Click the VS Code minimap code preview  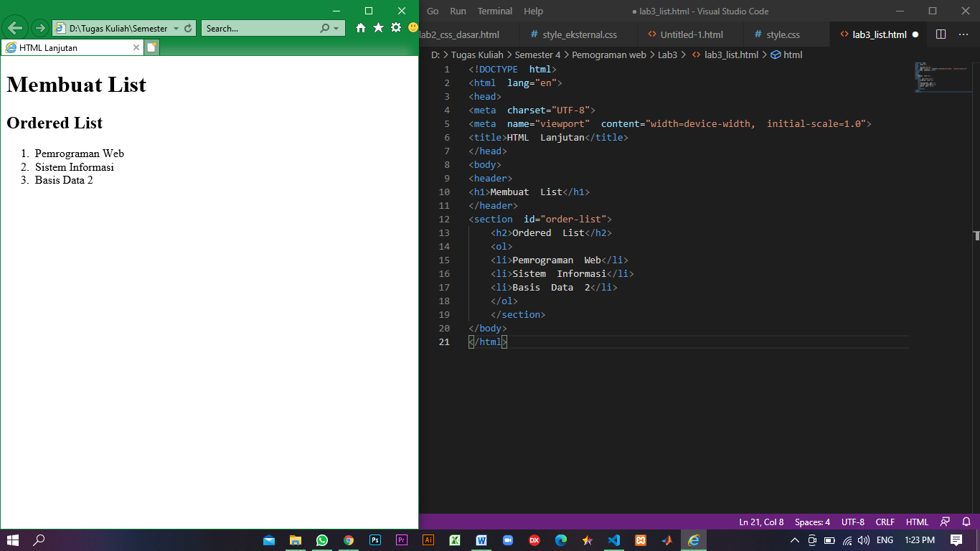(941, 77)
